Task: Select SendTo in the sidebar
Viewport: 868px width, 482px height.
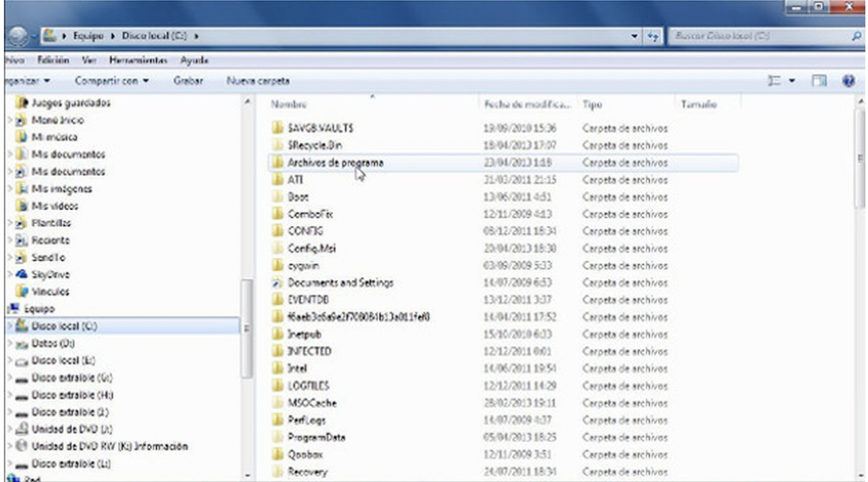Action: [x=49, y=258]
